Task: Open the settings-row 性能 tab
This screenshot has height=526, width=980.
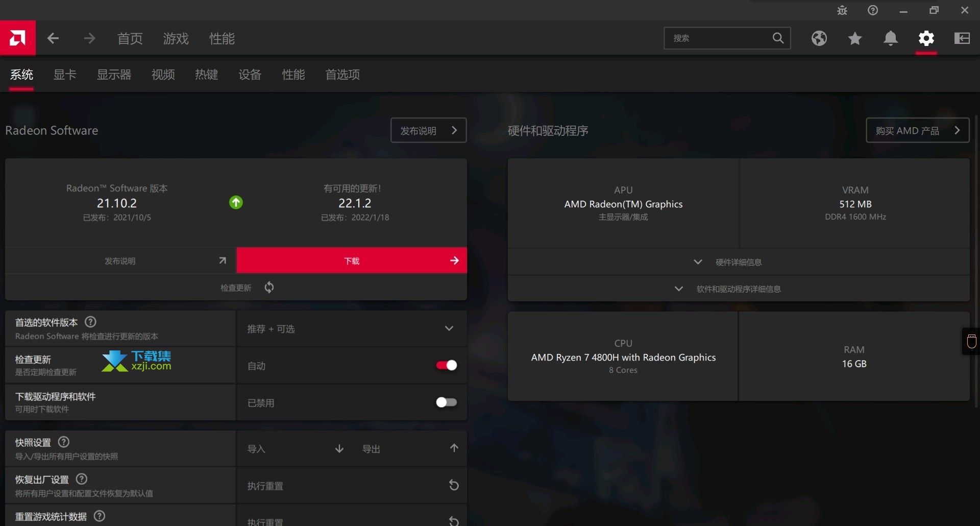Action: [293, 75]
